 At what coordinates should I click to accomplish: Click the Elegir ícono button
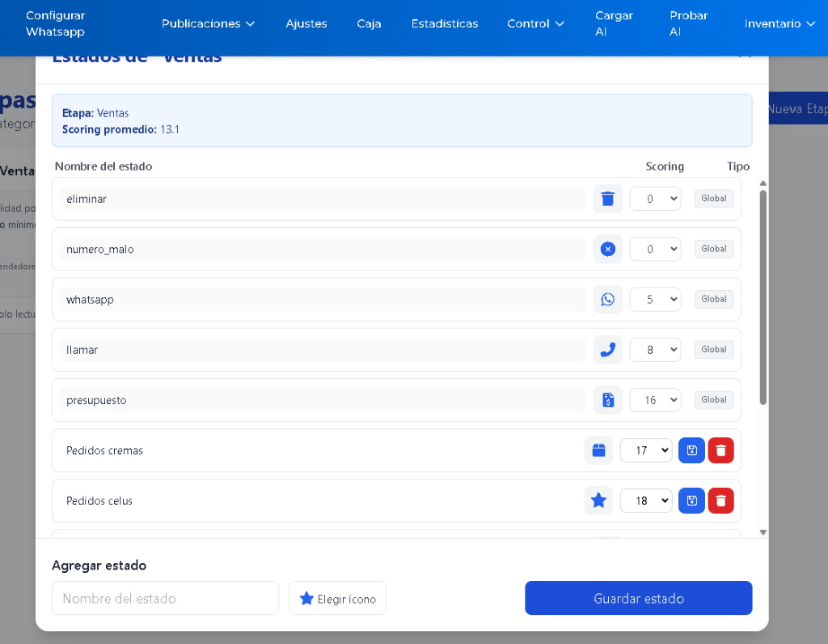[x=337, y=599]
